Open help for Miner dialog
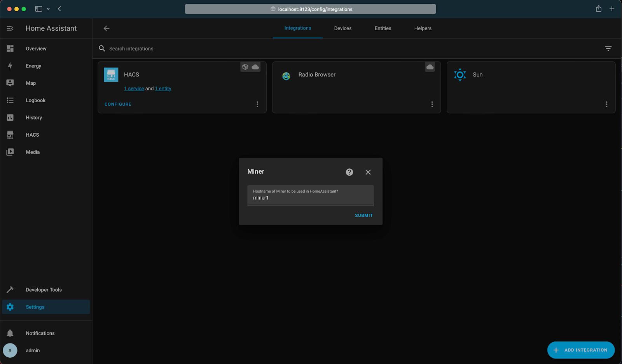Screen dimensions: 622x364 pos(349,172)
